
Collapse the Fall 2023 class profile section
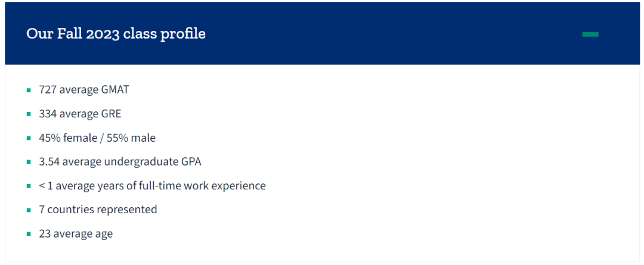click(x=590, y=35)
